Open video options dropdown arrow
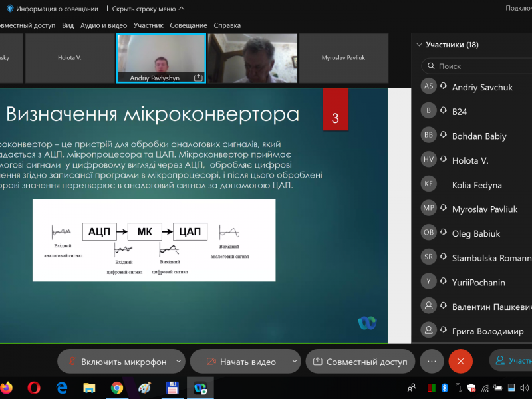The image size is (532, 399). coord(294,362)
